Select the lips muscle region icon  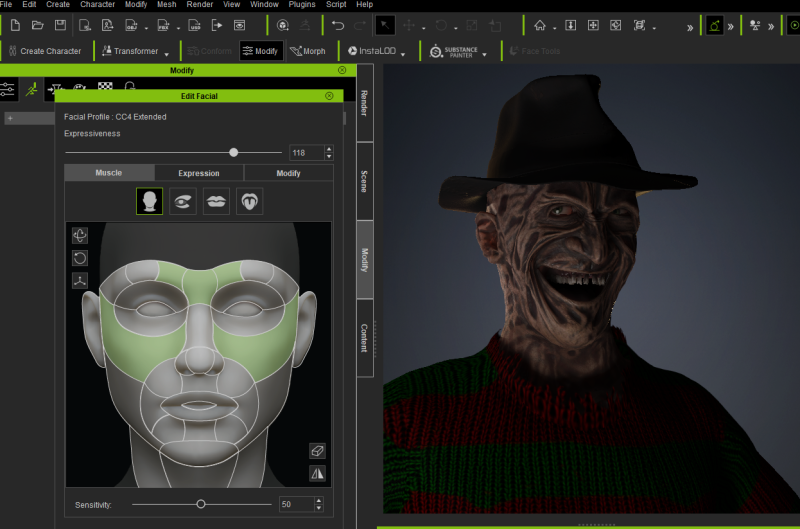point(216,201)
